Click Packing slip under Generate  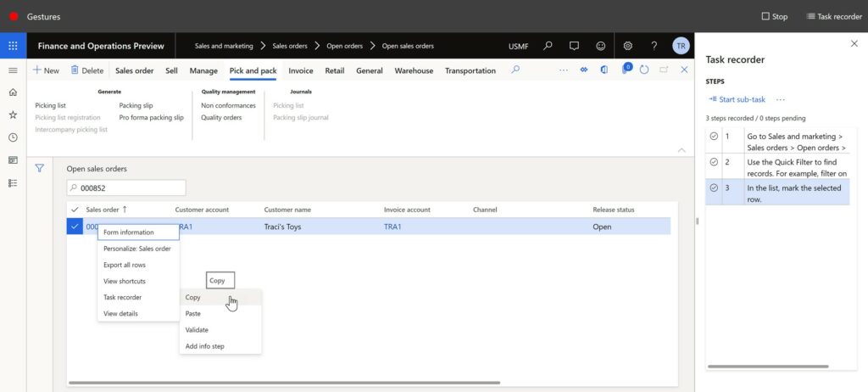136,105
